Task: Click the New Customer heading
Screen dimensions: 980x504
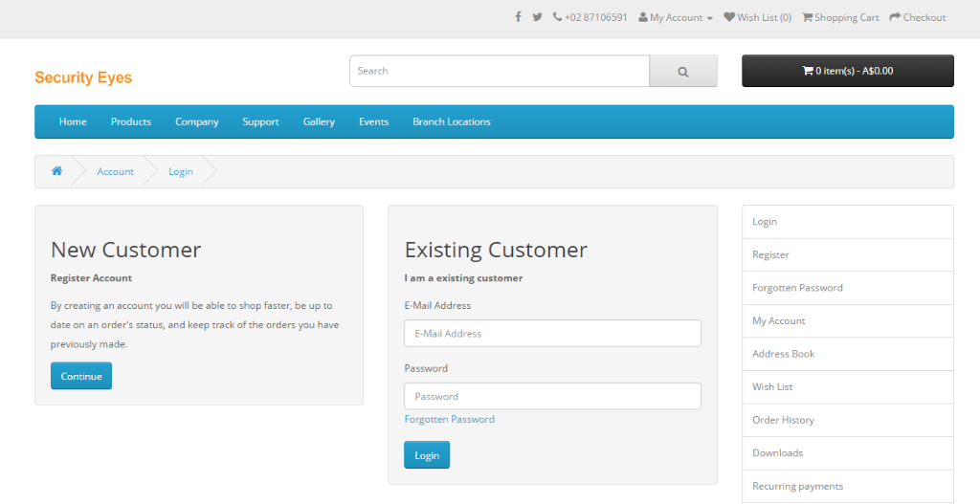Action: [x=125, y=250]
